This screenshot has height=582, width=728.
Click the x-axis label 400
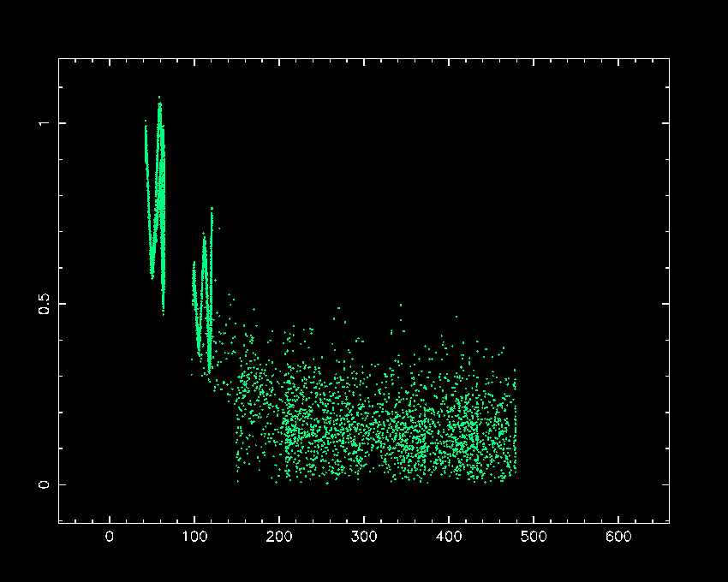tap(449, 537)
